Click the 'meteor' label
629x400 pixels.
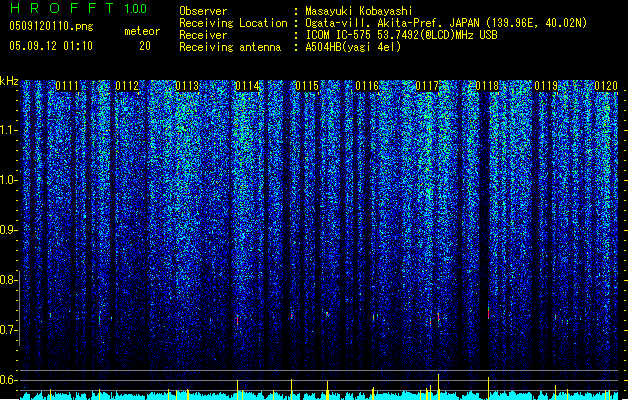[x=142, y=31]
